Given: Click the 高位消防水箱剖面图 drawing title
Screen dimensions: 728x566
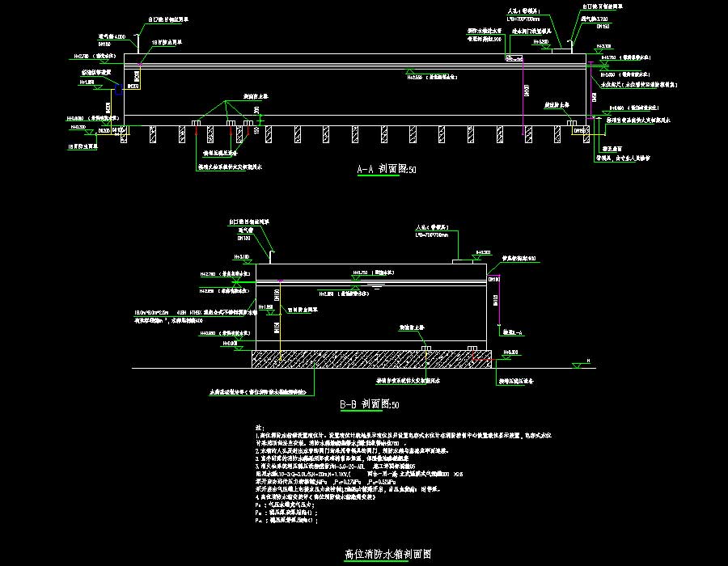Looking at the screenshot, I should 387,555.
